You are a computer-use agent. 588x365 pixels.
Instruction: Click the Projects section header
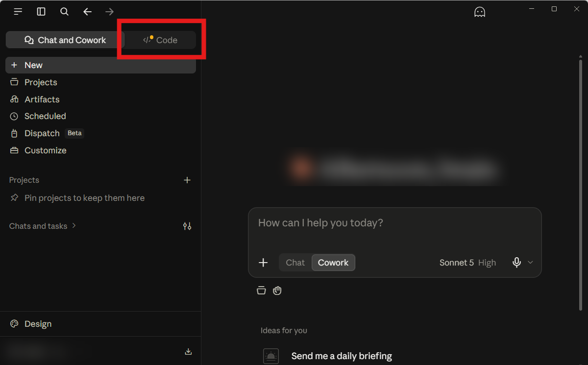coord(24,180)
